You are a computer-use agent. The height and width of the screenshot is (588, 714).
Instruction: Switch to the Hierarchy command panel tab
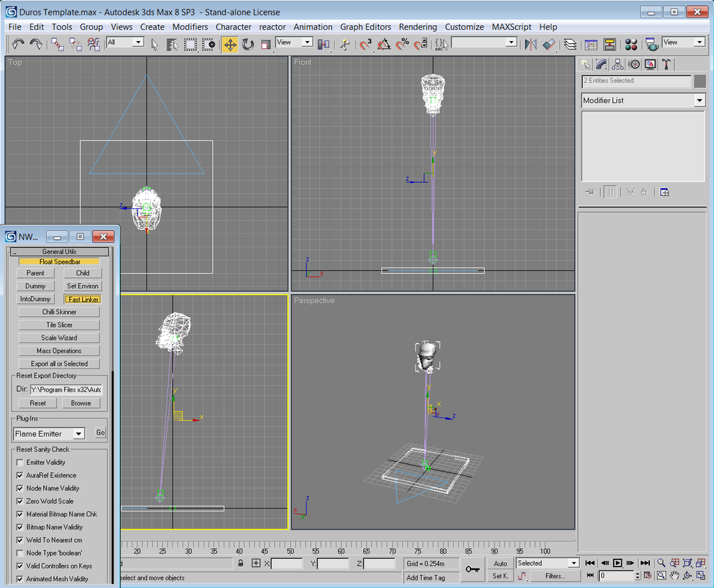[x=618, y=65]
